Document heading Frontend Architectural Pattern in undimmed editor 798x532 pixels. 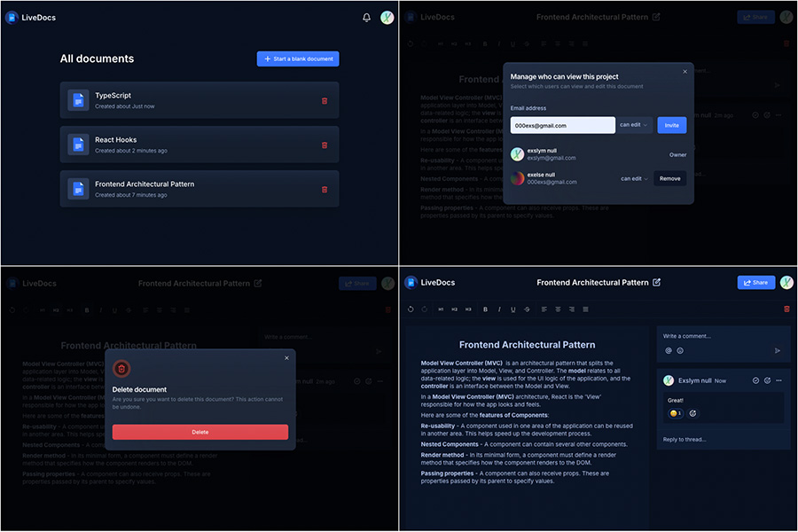point(527,345)
